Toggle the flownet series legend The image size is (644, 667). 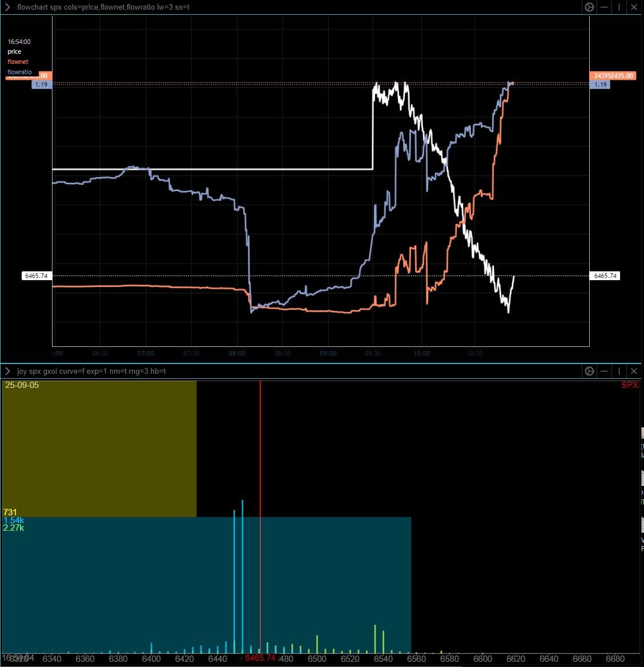coord(18,62)
